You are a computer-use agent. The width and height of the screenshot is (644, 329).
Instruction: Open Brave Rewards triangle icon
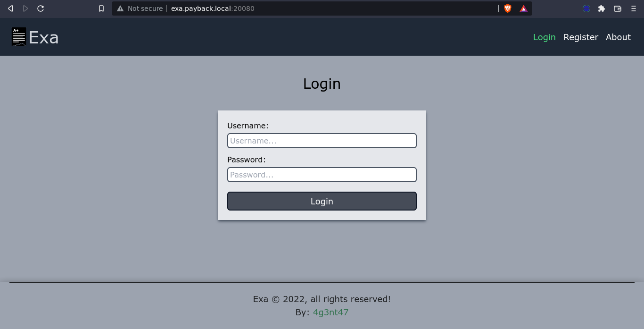(x=523, y=8)
